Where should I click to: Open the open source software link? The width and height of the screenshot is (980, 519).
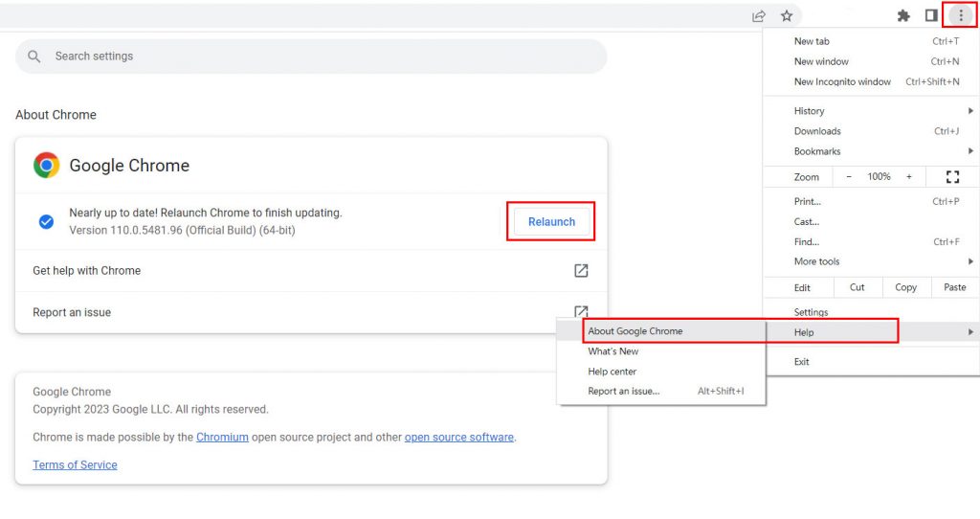point(459,437)
